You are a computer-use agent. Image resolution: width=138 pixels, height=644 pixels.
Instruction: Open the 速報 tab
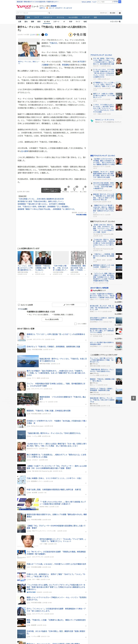[x=28, y=17]
